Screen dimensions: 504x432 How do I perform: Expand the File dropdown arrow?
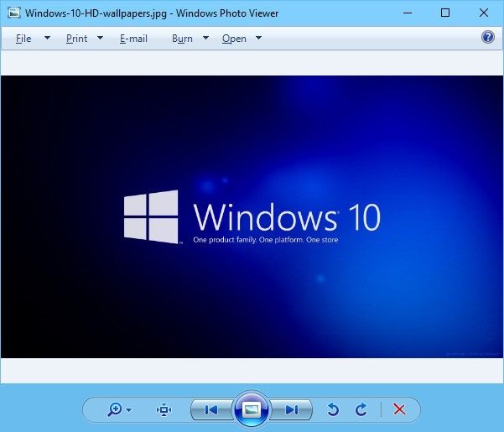coord(47,38)
